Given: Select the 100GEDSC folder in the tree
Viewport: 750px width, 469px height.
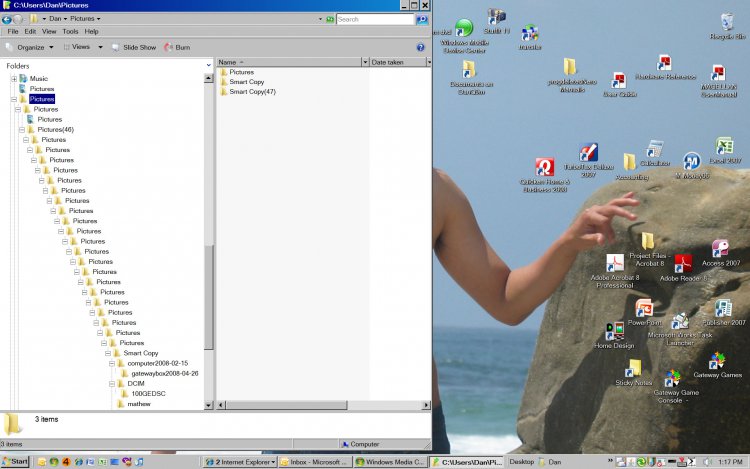Looking at the screenshot, I should click(x=148, y=393).
